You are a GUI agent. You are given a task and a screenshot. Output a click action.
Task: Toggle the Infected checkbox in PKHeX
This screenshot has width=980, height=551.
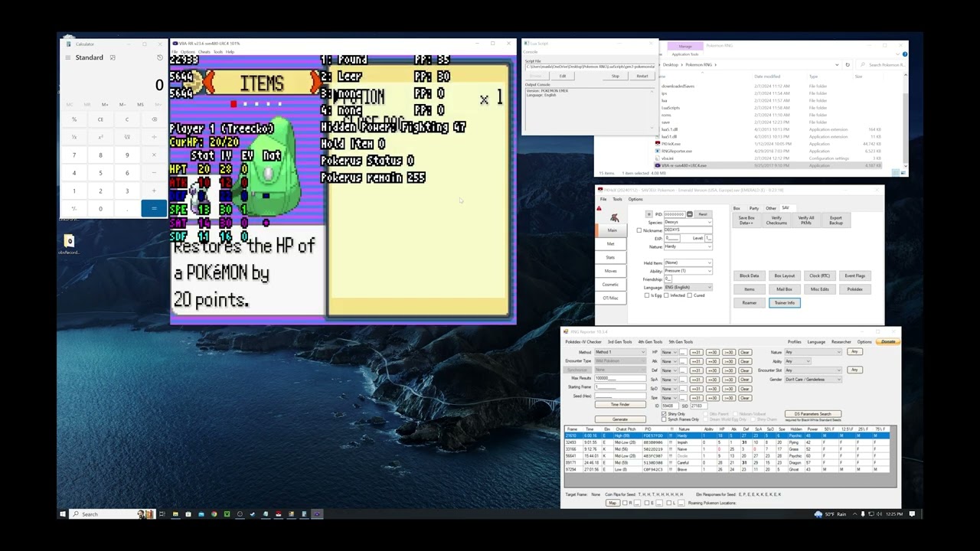coord(667,295)
